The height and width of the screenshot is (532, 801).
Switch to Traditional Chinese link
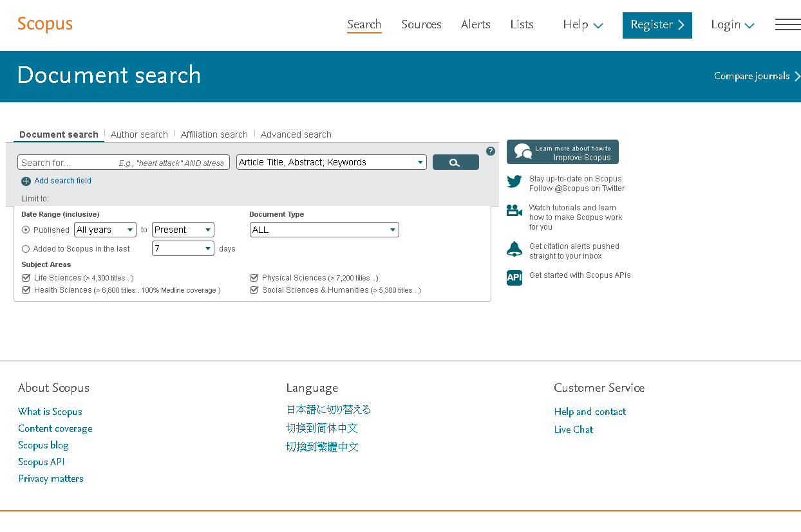[x=322, y=447]
